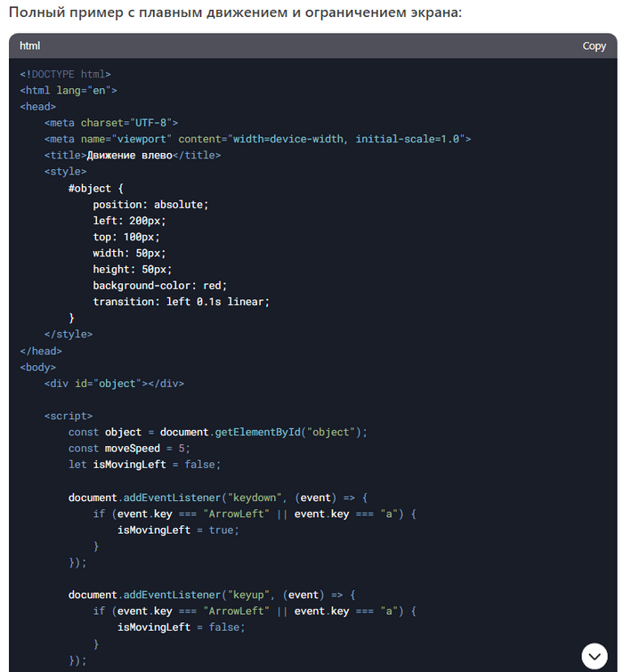623x672 pixels.
Task: Click the meta name="viewport" line
Action: point(257,139)
